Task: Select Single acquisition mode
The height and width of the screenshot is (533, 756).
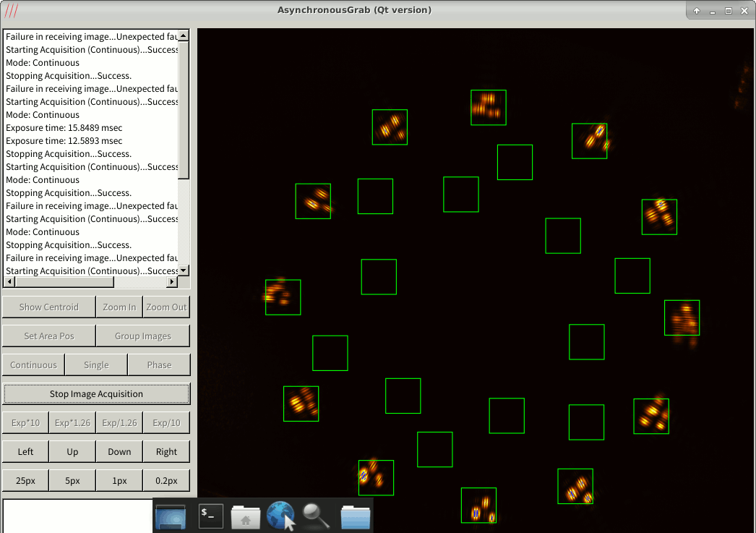Action: point(96,364)
